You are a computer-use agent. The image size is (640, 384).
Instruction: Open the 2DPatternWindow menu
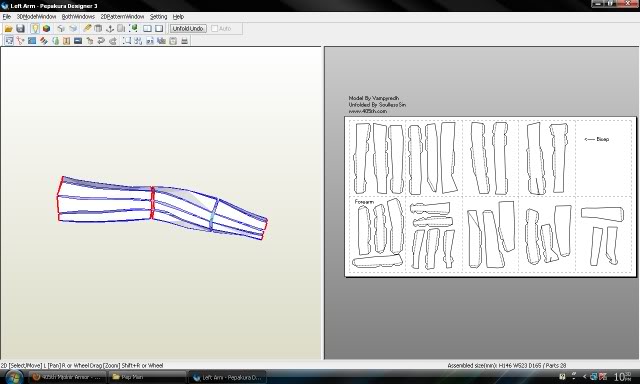(122, 17)
